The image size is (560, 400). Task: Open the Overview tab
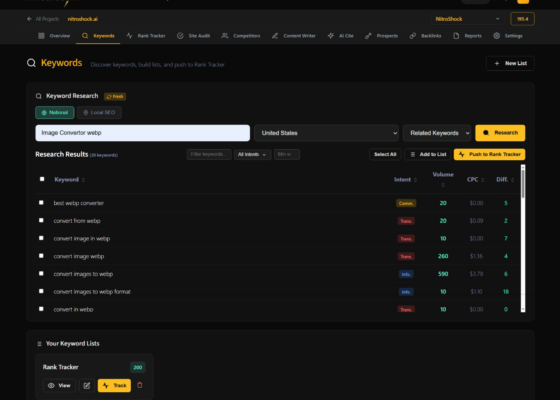pos(54,36)
